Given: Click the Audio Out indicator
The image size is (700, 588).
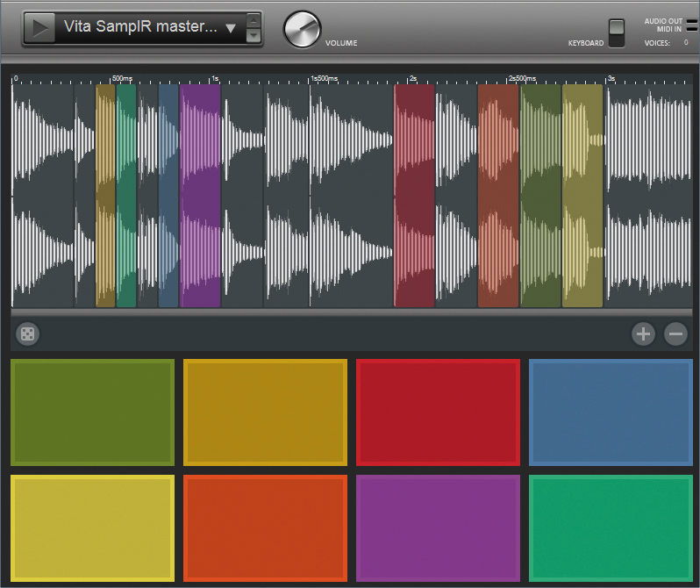Looking at the screenshot, I should pyautogui.click(x=690, y=22).
